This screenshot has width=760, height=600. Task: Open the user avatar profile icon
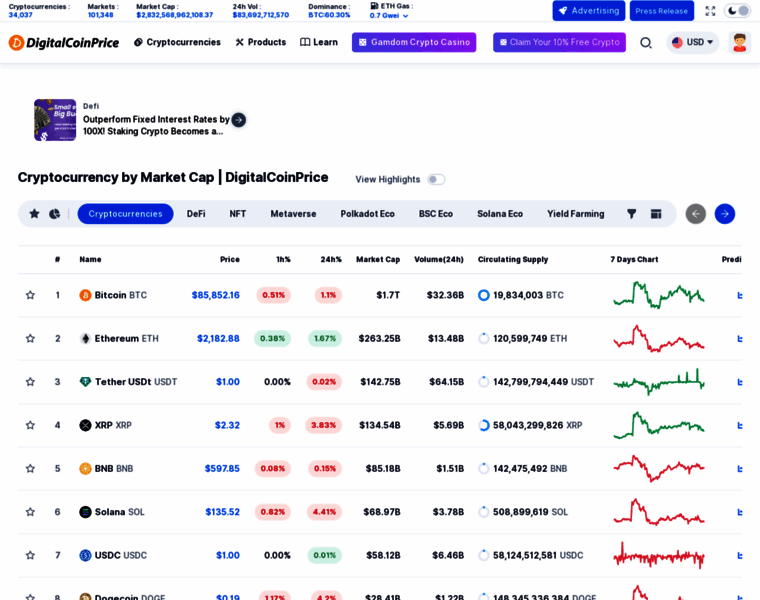(x=739, y=43)
